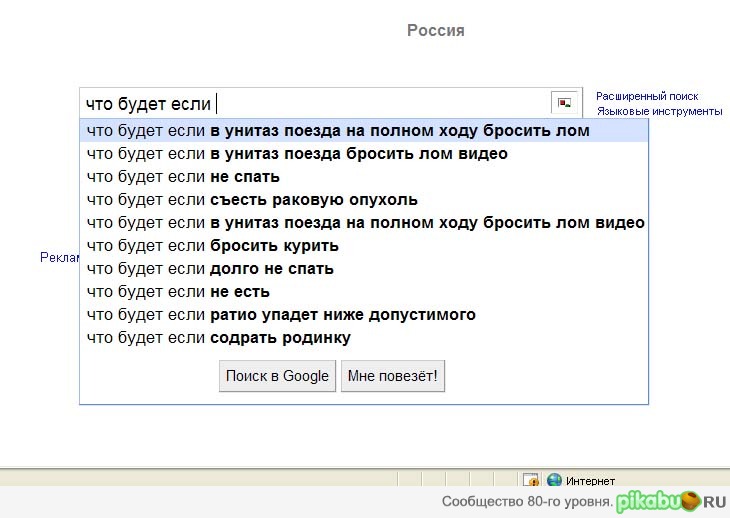
Task: Pick suggestion 'съесть раковую опухоль'
Action: coord(252,200)
